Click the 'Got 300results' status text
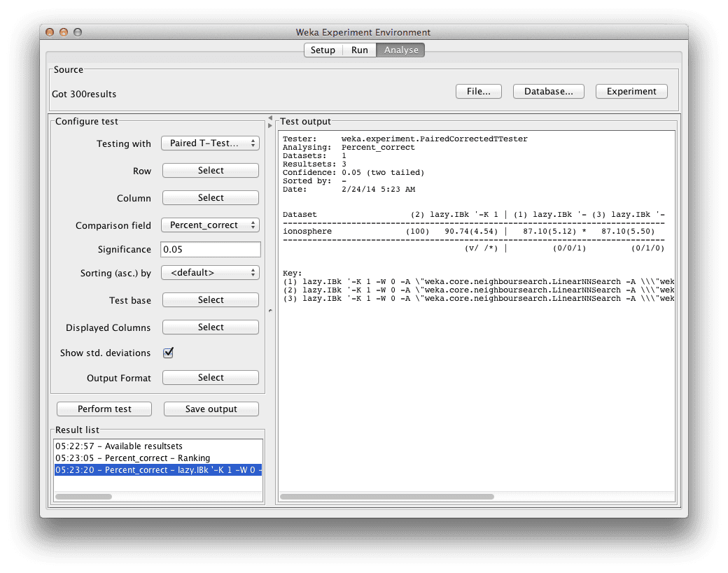 (x=84, y=94)
